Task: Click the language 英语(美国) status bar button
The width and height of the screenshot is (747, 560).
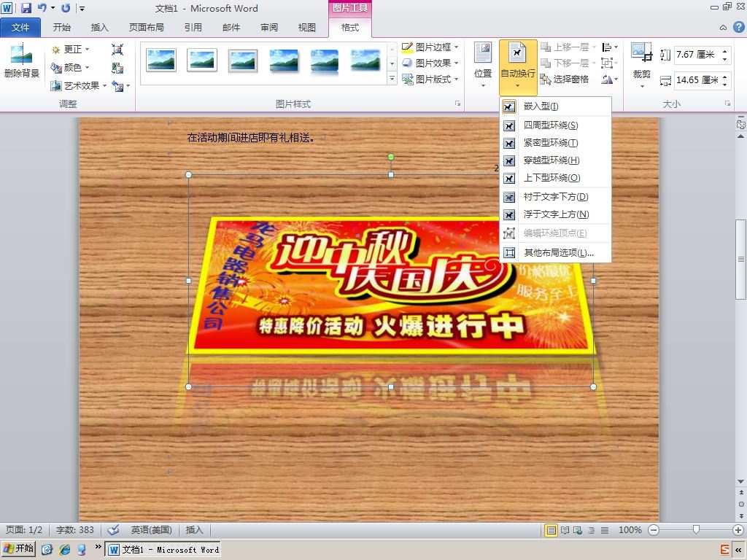Action: point(151,530)
